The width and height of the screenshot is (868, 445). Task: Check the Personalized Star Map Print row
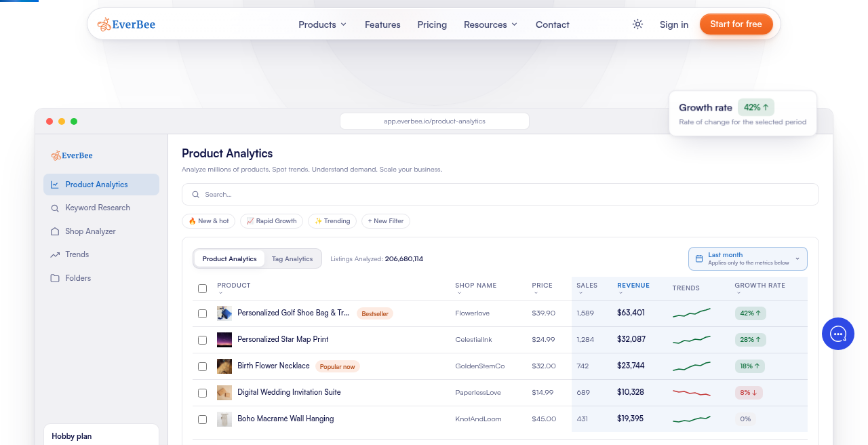[x=202, y=341]
